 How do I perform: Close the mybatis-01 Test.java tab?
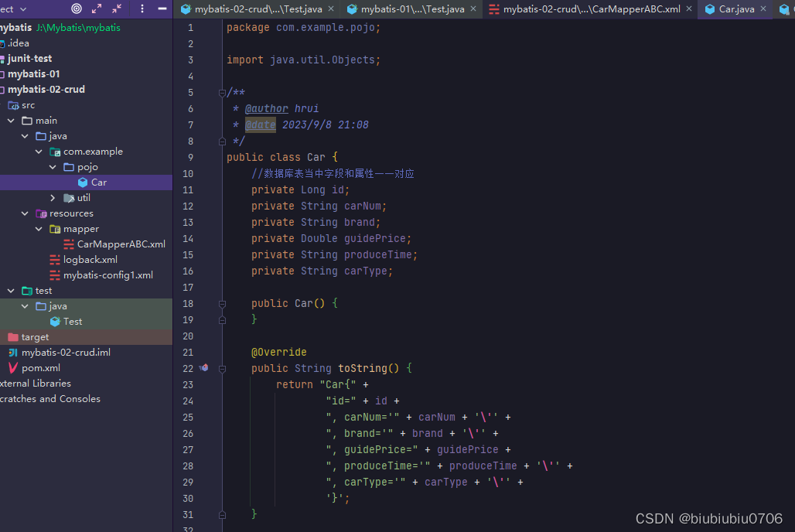click(473, 9)
